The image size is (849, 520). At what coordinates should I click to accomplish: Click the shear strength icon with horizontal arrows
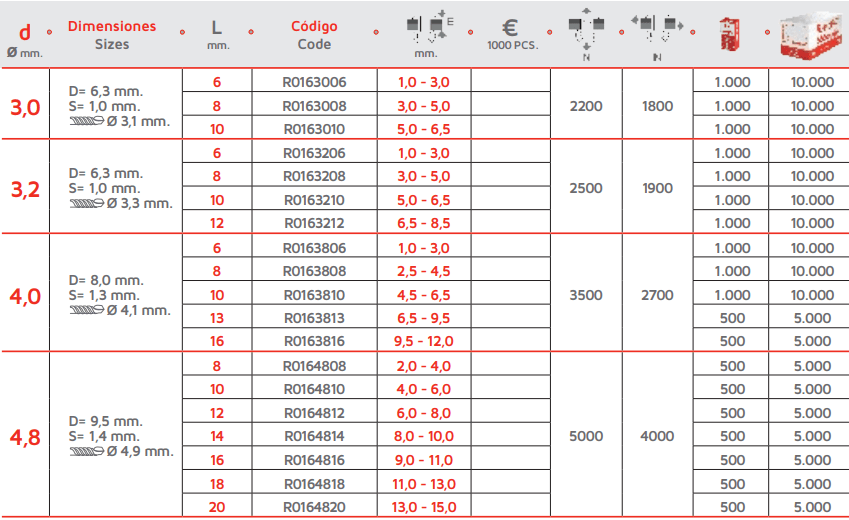pos(657,29)
